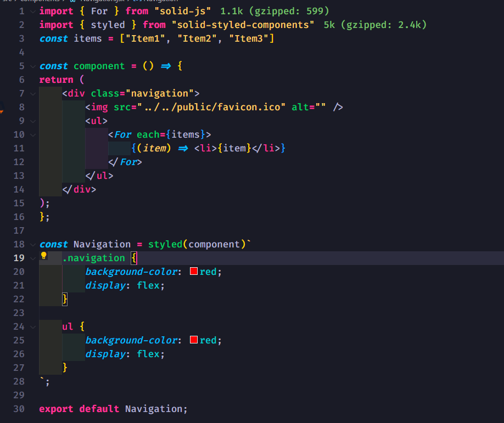
Task: Click line number 3 in the gutter
Action: (x=21, y=38)
